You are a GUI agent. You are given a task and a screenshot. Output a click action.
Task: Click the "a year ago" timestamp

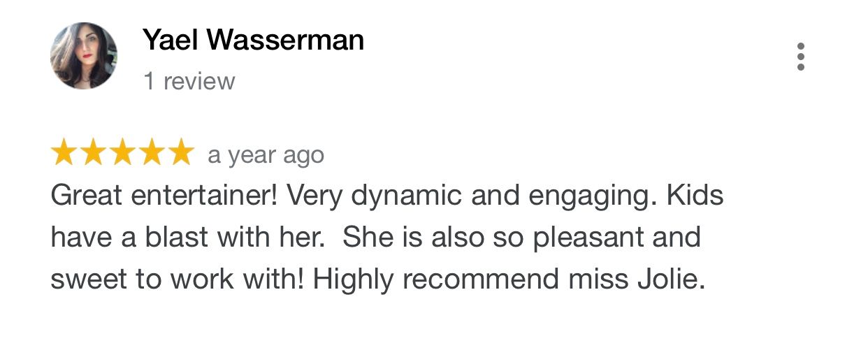tap(266, 154)
